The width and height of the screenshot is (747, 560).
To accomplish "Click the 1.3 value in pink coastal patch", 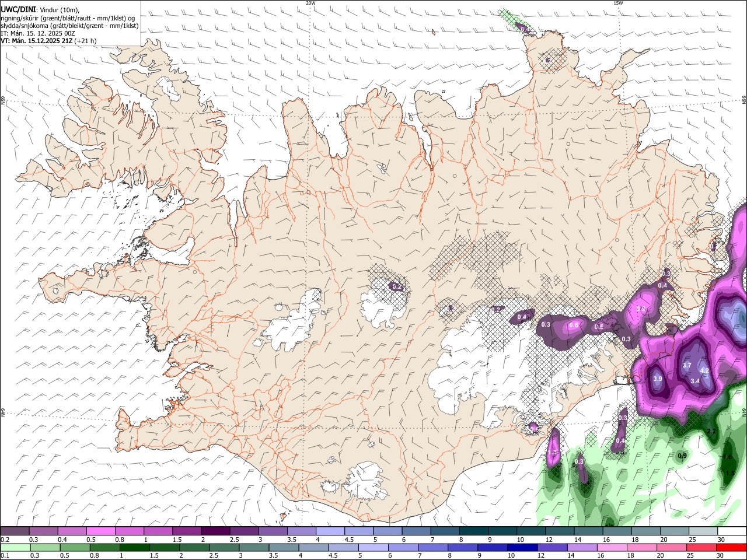I will (x=553, y=453).
